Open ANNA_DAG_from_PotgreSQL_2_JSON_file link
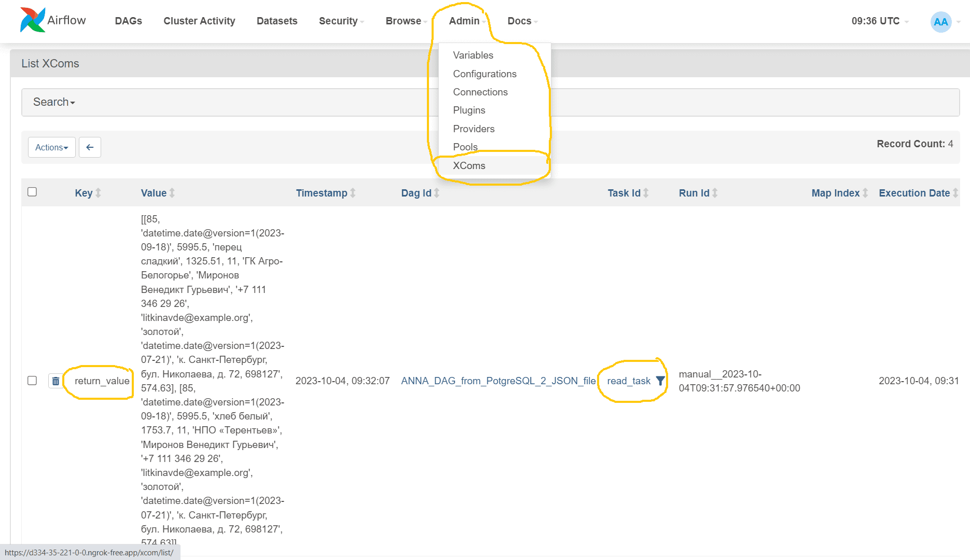Viewport: 970px width, 560px height. [498, 381]
